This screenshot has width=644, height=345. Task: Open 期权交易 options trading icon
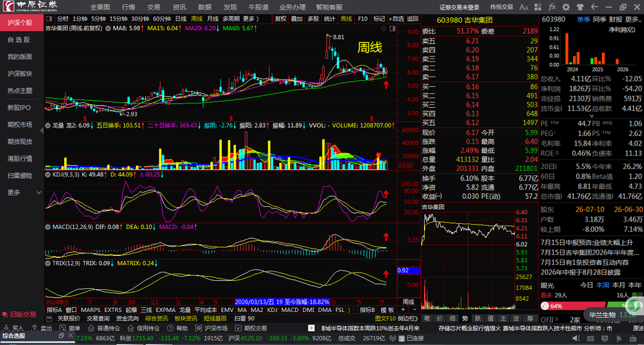coord(238,328)
